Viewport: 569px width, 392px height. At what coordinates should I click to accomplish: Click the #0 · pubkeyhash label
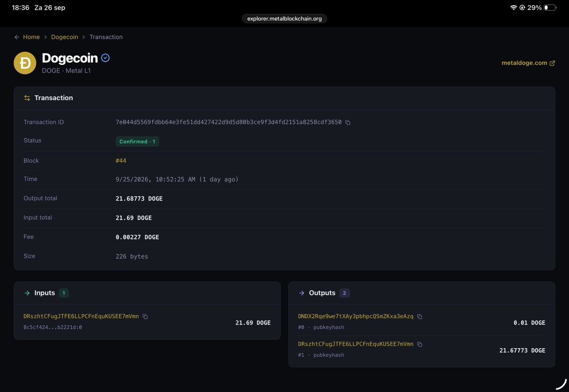point(321,328)
